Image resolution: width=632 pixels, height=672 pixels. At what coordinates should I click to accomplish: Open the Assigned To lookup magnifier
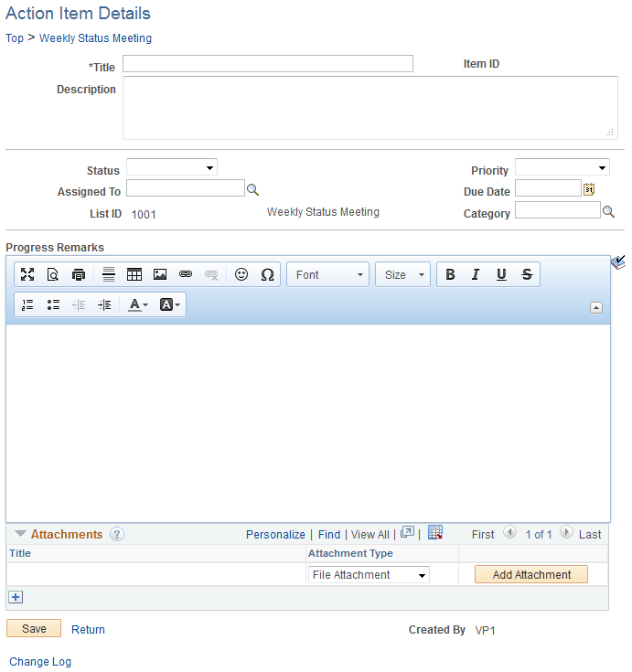[252, 189]
